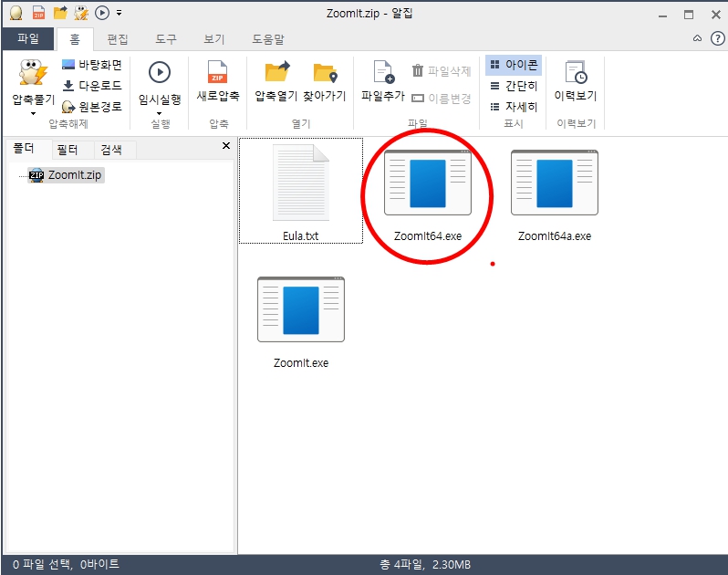Select the 도구 ribbon tab
Screen dimensions: 728x575
pyautogui.click(x=166, y=39)
